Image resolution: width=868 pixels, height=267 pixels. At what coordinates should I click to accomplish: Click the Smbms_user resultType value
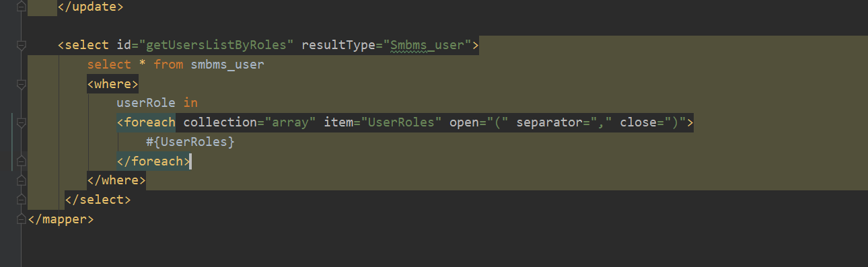428,46
